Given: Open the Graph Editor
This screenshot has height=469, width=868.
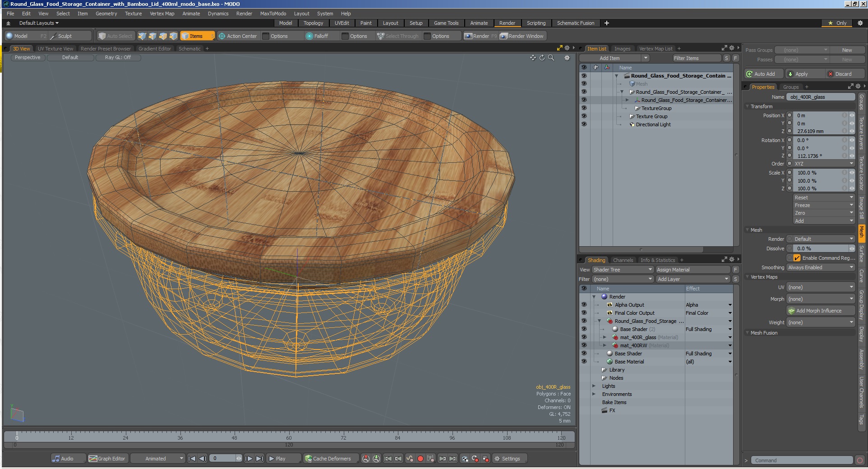Looking at the screenshot, I should click(x=107, y=459).
